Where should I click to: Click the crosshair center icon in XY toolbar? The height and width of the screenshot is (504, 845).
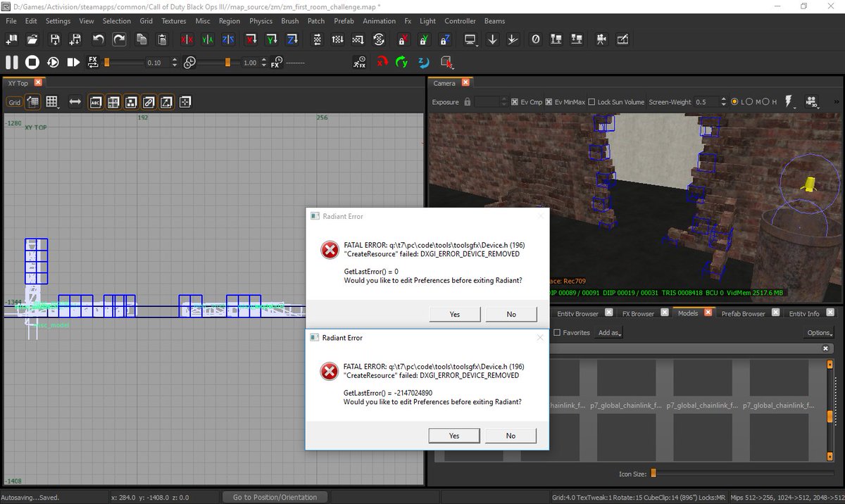(185, 102)
